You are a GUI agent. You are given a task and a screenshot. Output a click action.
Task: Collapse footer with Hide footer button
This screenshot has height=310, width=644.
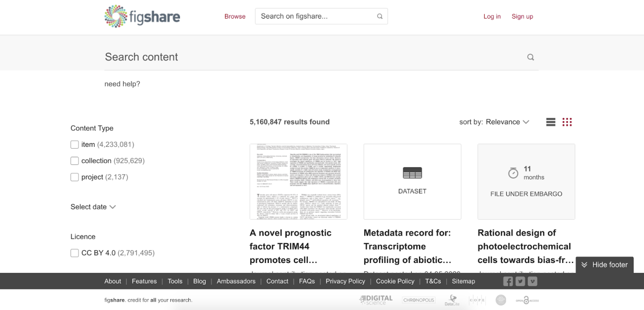(604, 265)
